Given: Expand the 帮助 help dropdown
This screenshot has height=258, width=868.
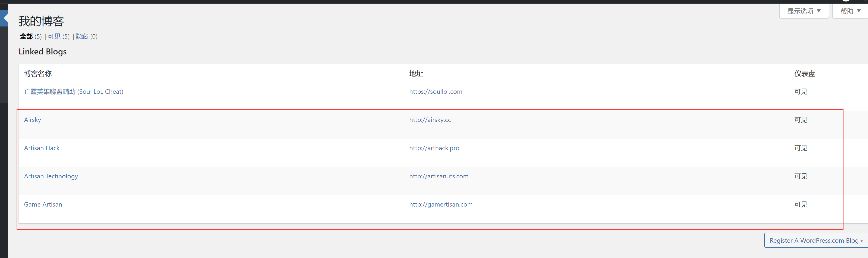Looking at the screenshot, I should (x=850, y=11).
